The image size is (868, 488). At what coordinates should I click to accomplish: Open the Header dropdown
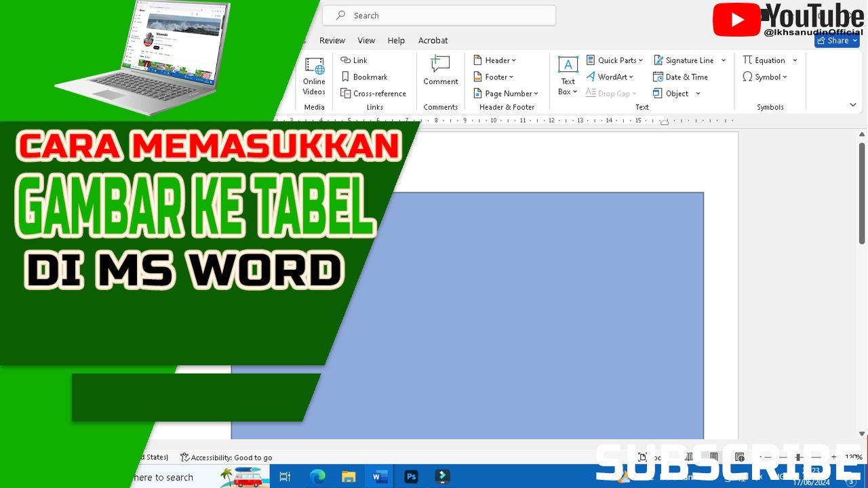495,60
